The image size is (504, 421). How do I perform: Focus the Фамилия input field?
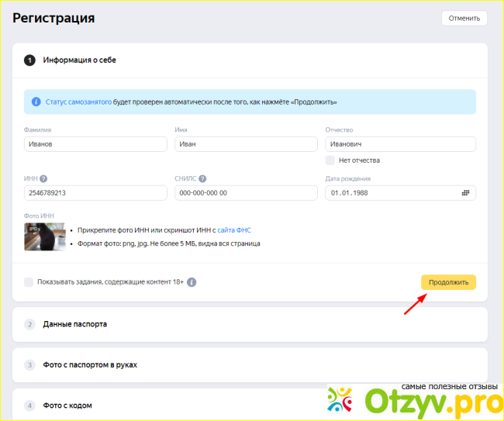tap(95, 144)
